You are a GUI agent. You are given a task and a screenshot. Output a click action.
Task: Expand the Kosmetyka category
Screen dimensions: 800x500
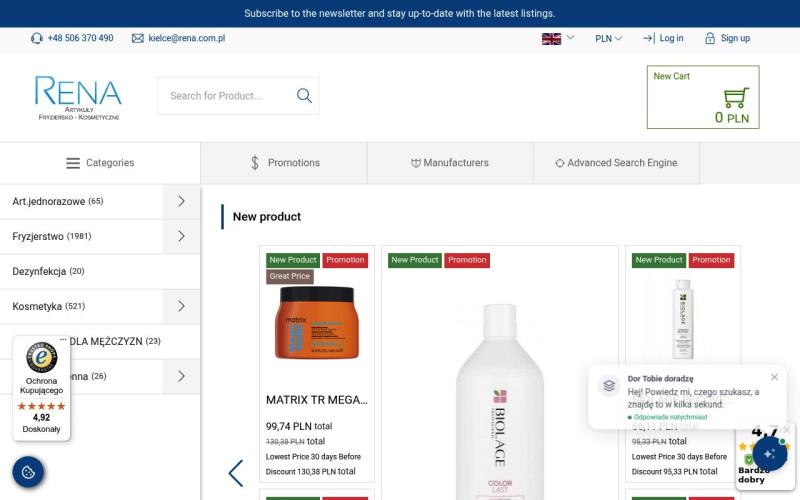181,306
